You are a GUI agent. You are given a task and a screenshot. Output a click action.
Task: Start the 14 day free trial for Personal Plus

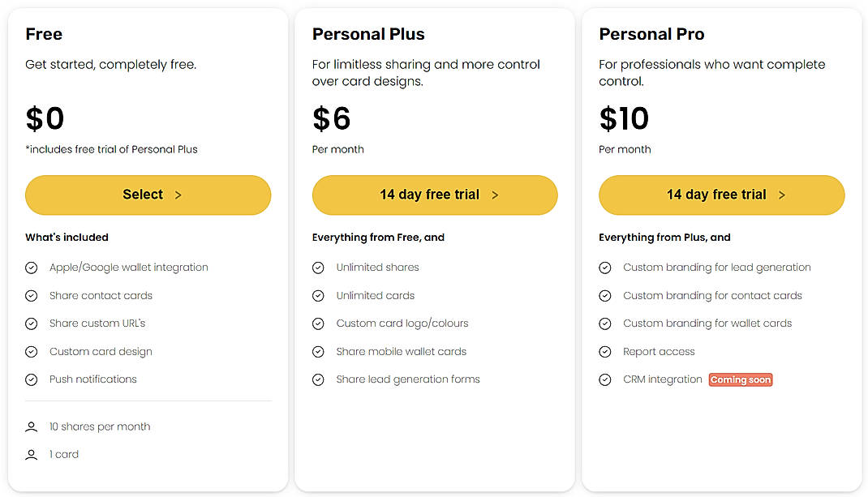tap(434, 195)
